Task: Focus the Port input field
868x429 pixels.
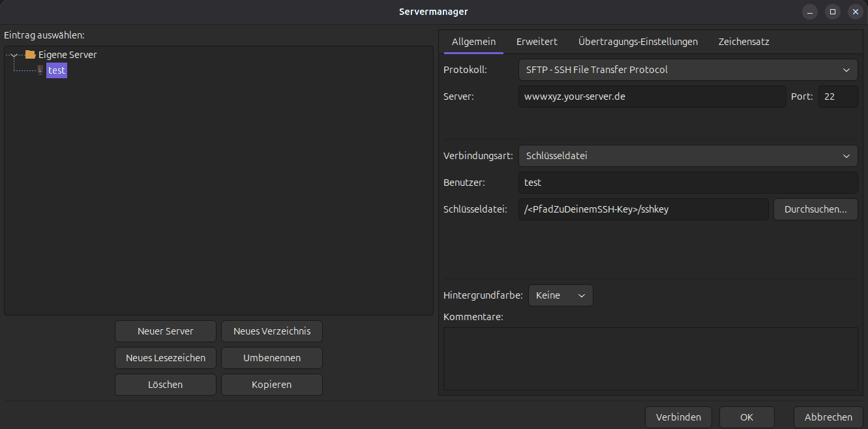Action: point(837,96)
